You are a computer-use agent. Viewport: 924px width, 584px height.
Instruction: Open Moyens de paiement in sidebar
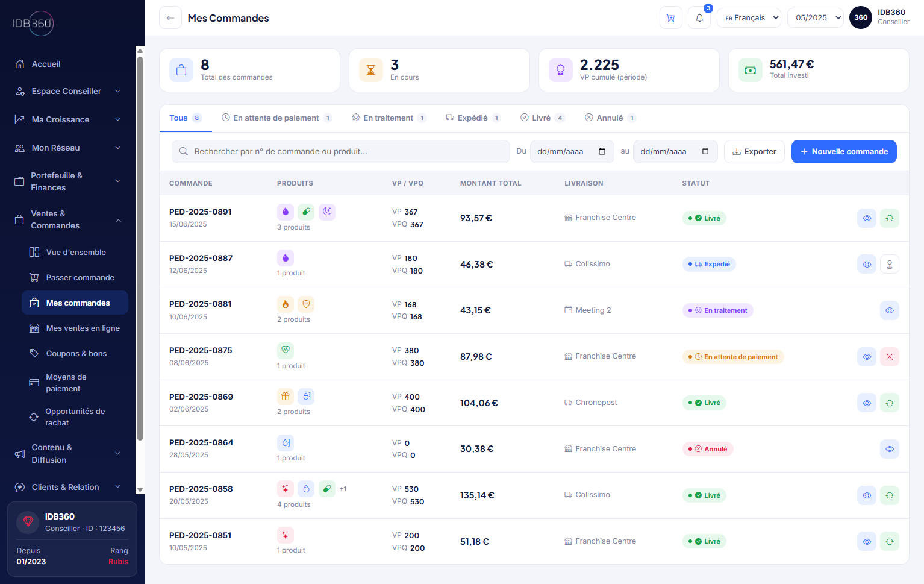pyautogui.click(x=75, y=383)
